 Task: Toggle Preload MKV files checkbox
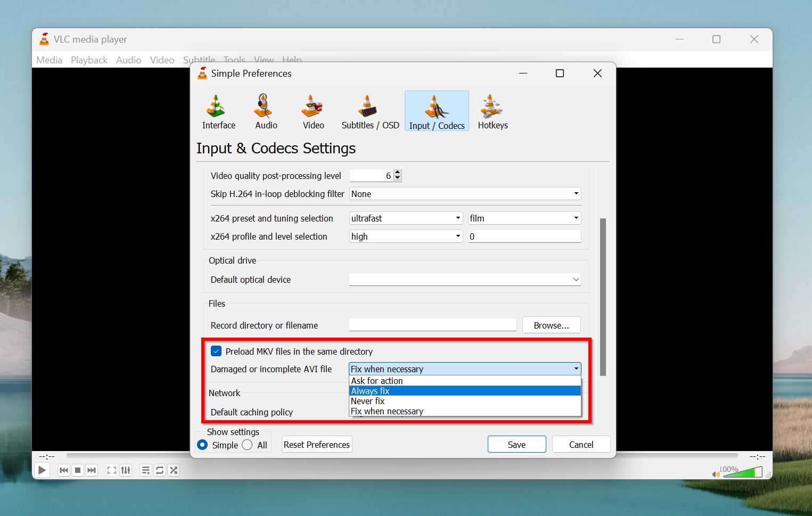tap(216, 351)
